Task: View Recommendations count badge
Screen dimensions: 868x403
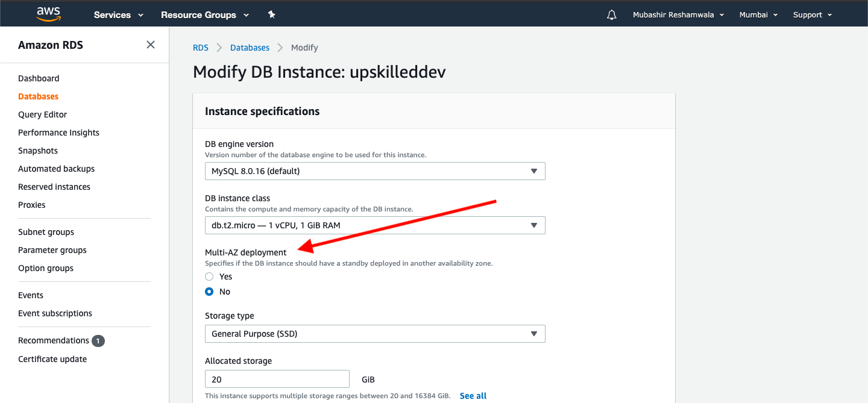Action: (x=98, y=341)
